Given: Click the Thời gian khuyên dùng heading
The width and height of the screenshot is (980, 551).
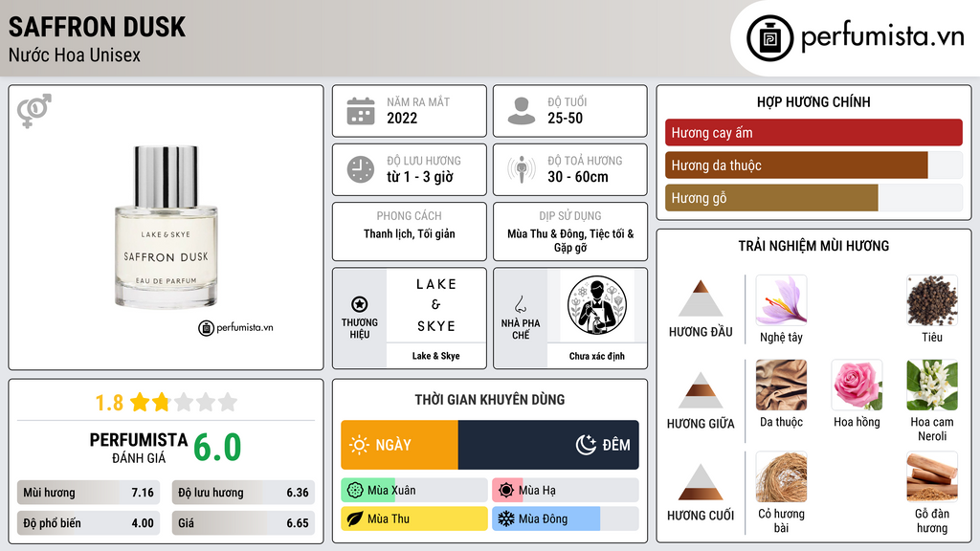Looking at the screenshot, I should tap(490, 399).
